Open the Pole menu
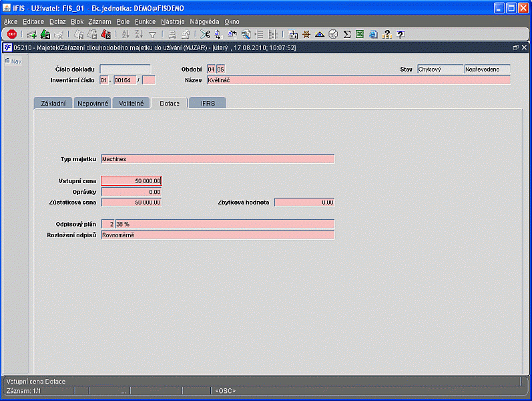This screenshot has height=401, width=532. click(123, 22)
